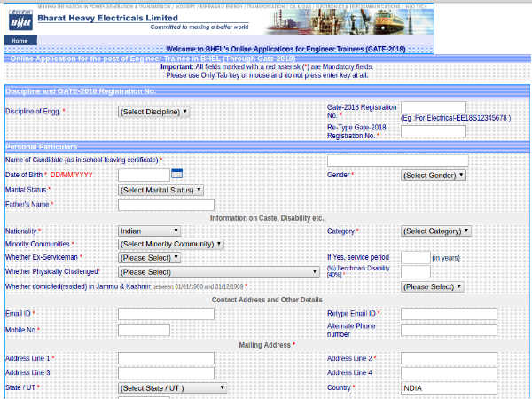Click the Benchmark Disability percentage field
Image resolution: width=532 pixels, height=399 pixels.
[x=416, y=272]
